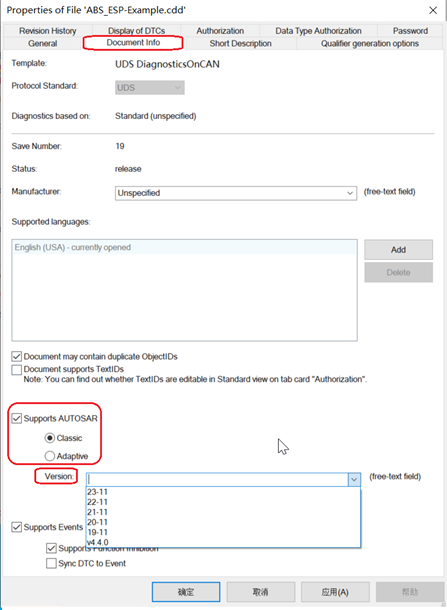Go to the Authorization tab
447x610 pixels.
pyautogui.click(x=220, y=31)
